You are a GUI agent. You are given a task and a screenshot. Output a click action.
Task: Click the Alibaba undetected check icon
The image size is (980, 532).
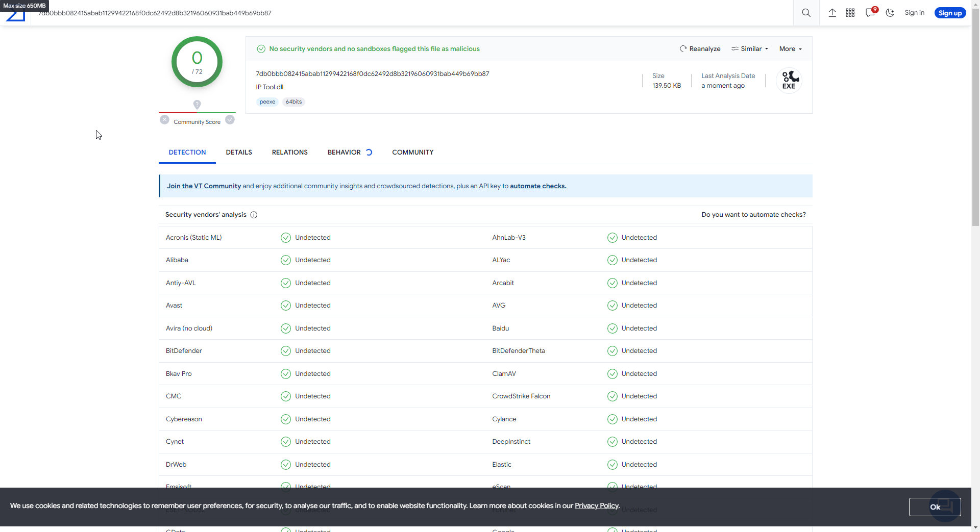click(x=286, y=260)
